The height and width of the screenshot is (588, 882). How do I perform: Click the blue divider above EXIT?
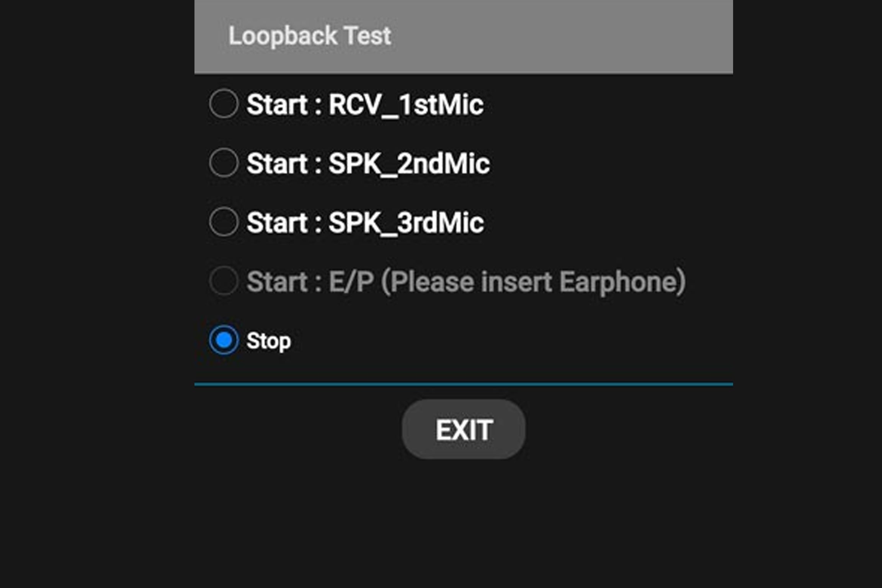point(463,385)
